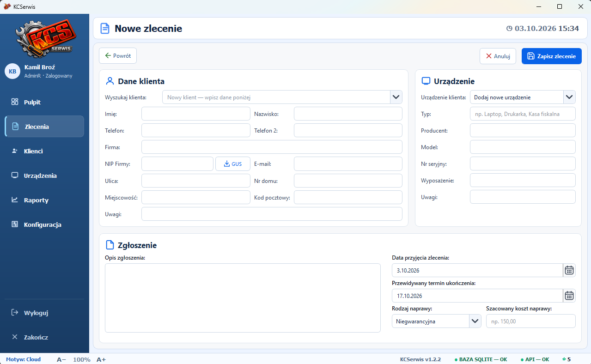Go back with the Powrót button
The image size is (591, 364).
(118, 56)
